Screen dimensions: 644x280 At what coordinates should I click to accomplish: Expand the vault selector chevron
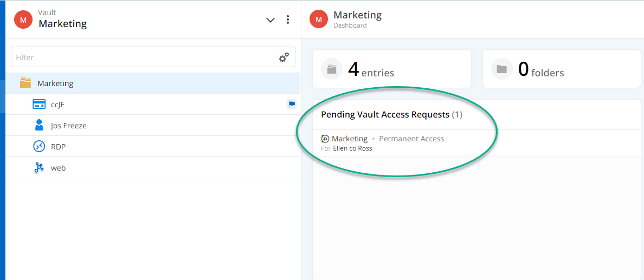pos(271,20)
